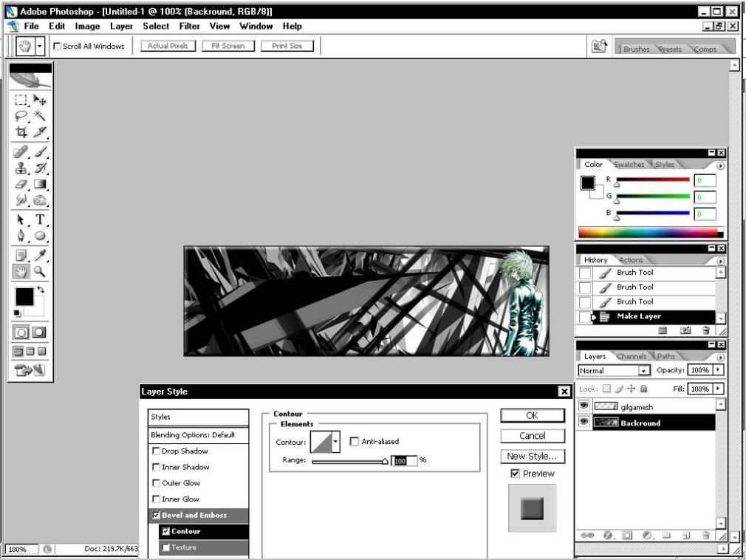This screenshot has height=560, width=746.
Task: Select the Magic Wand tool
Action: [40, 115]
